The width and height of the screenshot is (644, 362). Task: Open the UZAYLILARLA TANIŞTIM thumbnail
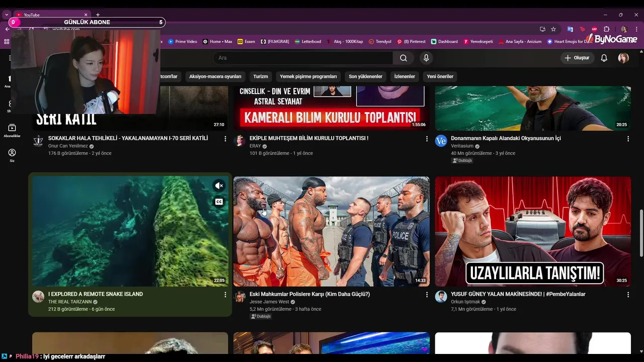pos(533,231)
